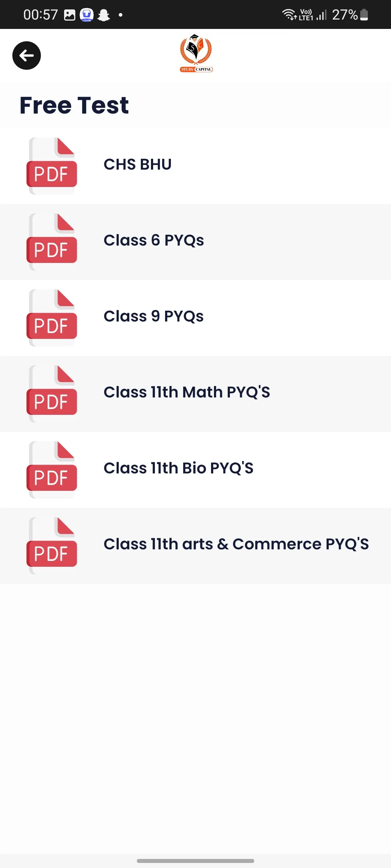
Task: Tap the Free Test heading
Action: pyautogui.click(x=74, y=105)
